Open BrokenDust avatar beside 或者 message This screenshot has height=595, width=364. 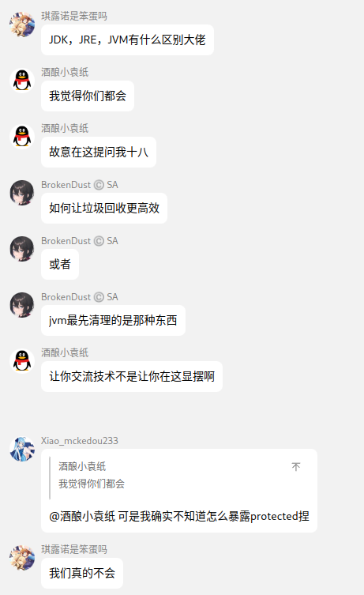pyautogui.click(x=22, y=249)
